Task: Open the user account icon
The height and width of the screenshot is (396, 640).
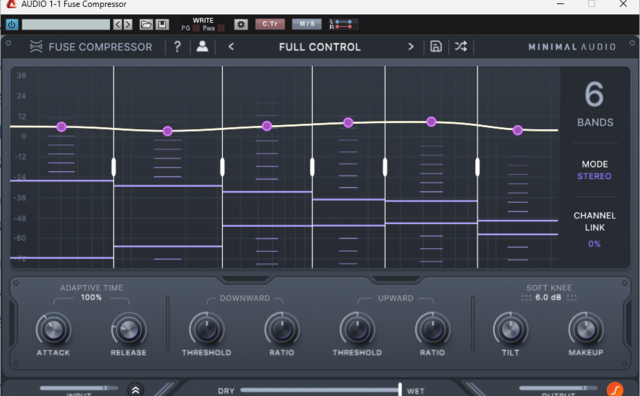Action: tap(202, 47)
